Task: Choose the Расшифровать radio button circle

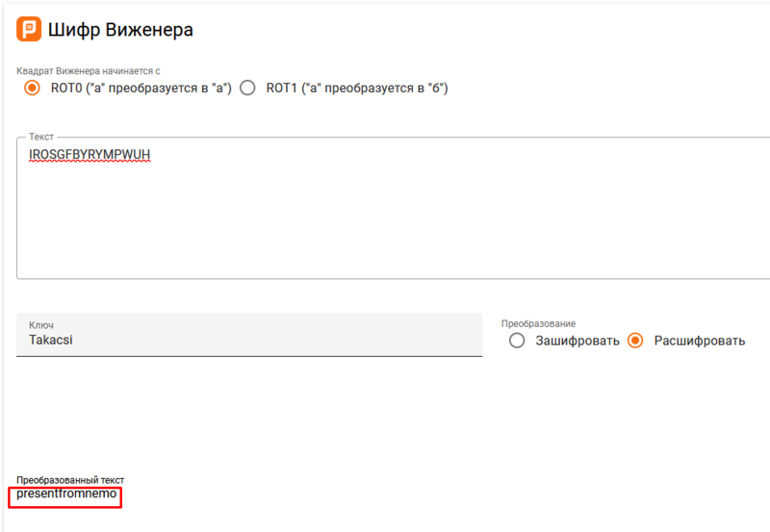Action: click(635, 341)
